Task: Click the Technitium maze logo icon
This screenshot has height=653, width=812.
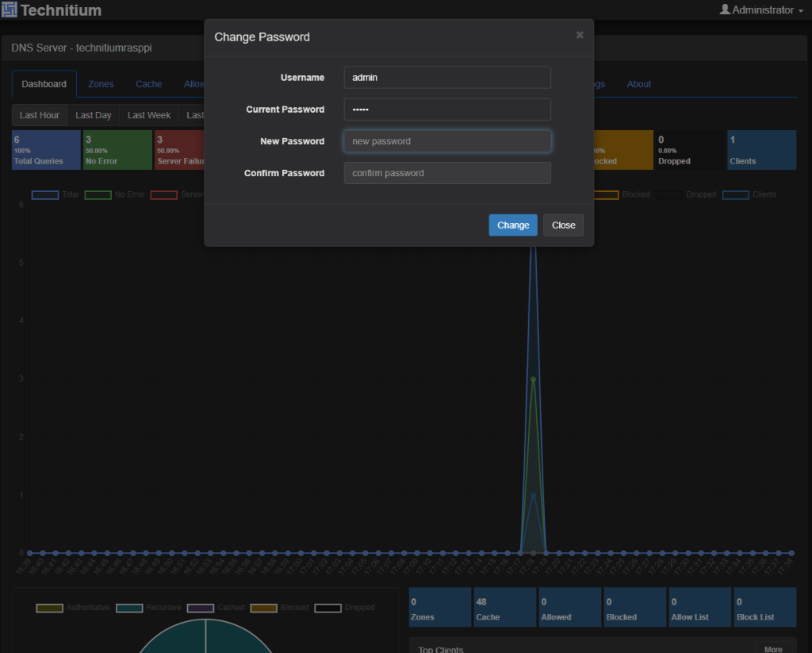Action: coord(10,10)
